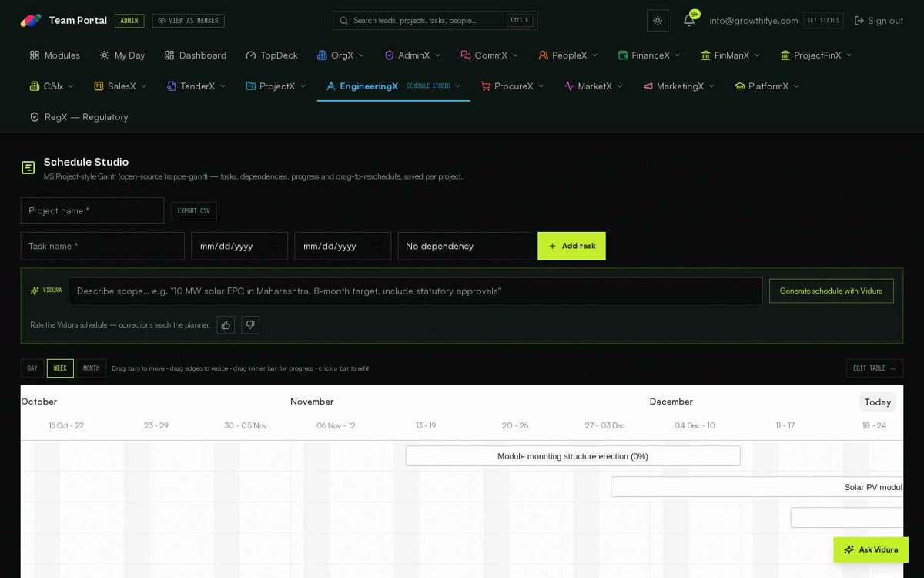Open the PeopleX menu
924x578 pixels.
click(x=568, y=55)
